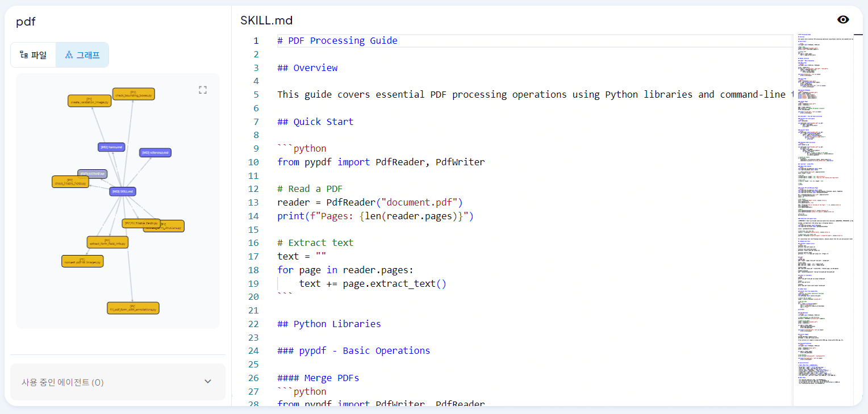This screenshot has height=414, width=868.
Task: Click the 'This guide covers essential PDF' paragraph line
Action: tap(534, 94)
